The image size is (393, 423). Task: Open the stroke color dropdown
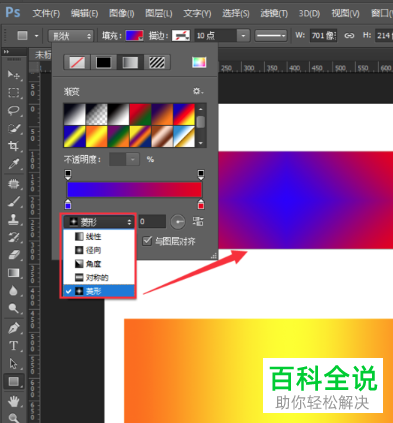181,35
